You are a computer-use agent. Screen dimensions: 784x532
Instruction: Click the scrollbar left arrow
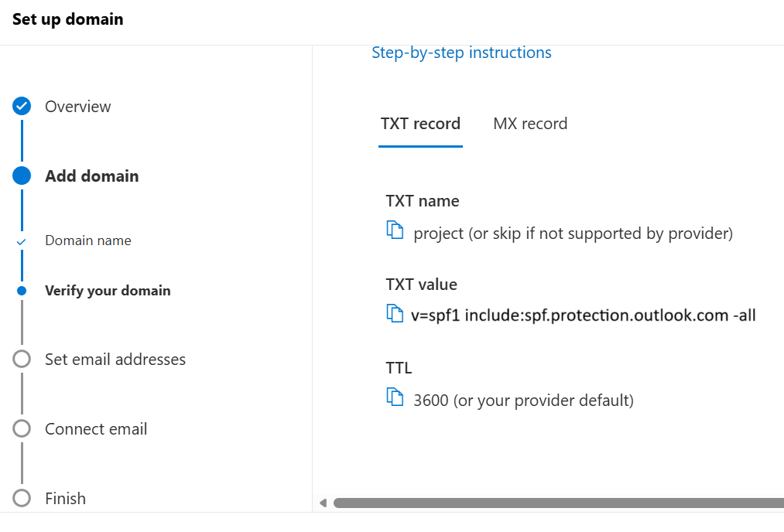[324, 503]
